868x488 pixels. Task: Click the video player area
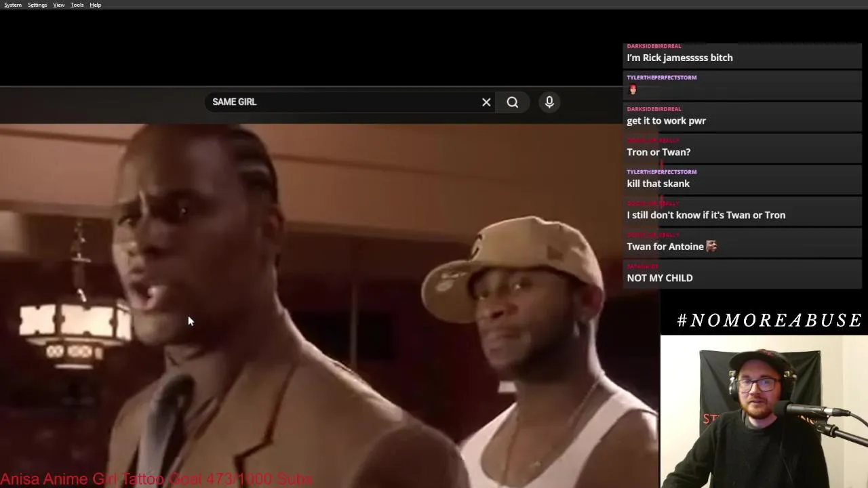click(x=329, y=305)
